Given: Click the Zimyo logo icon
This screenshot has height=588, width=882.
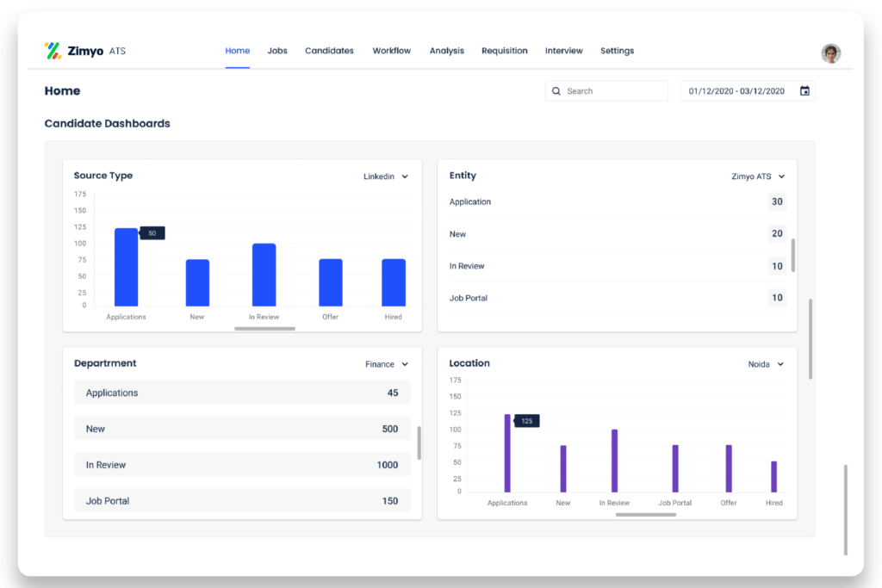Looking at the screenshot, I should (x=53, y=50).
